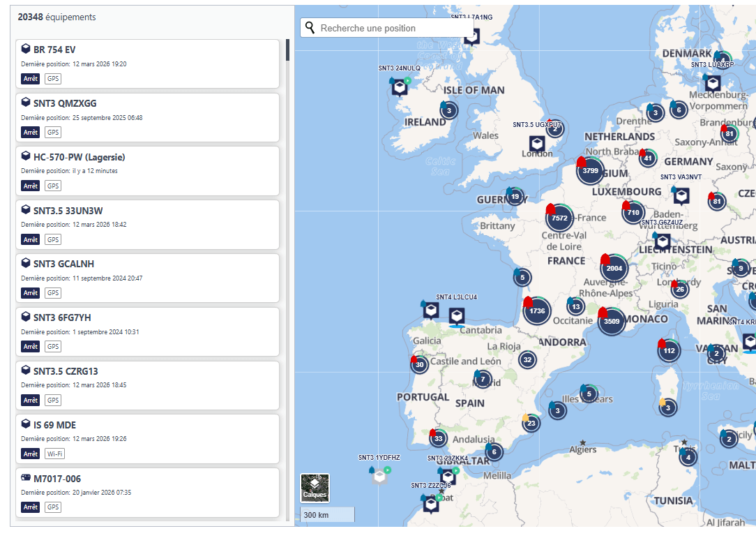Select the SNT3 Z2ZCJ6 equipment marker

click(x=430, y=505)
